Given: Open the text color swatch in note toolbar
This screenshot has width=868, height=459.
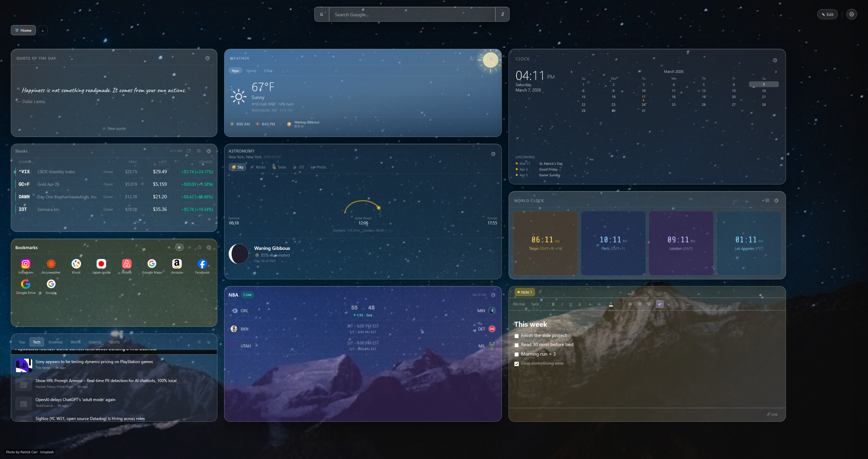Looking at the screenshot, I should point(611,304).
